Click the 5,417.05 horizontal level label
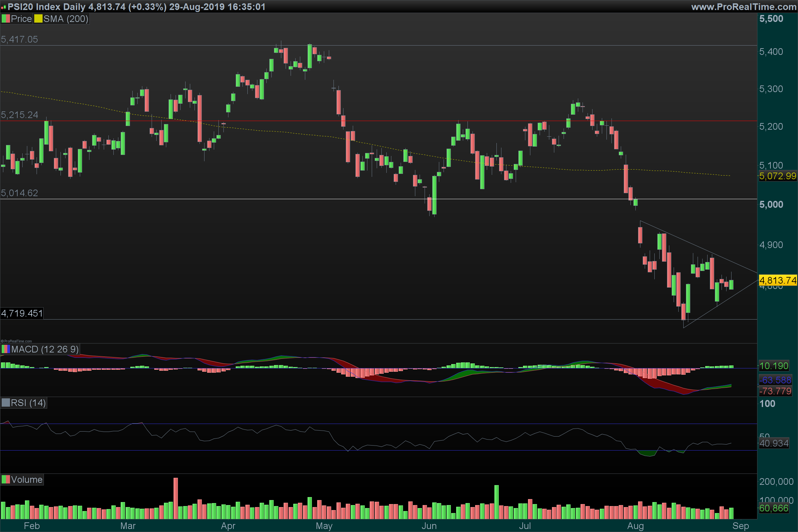 (19, 39)
